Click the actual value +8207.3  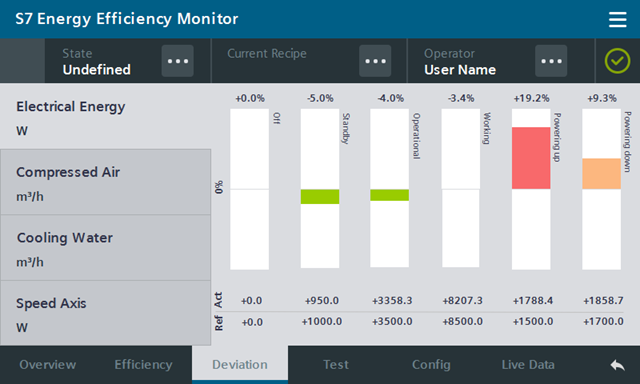click(462, 301)
